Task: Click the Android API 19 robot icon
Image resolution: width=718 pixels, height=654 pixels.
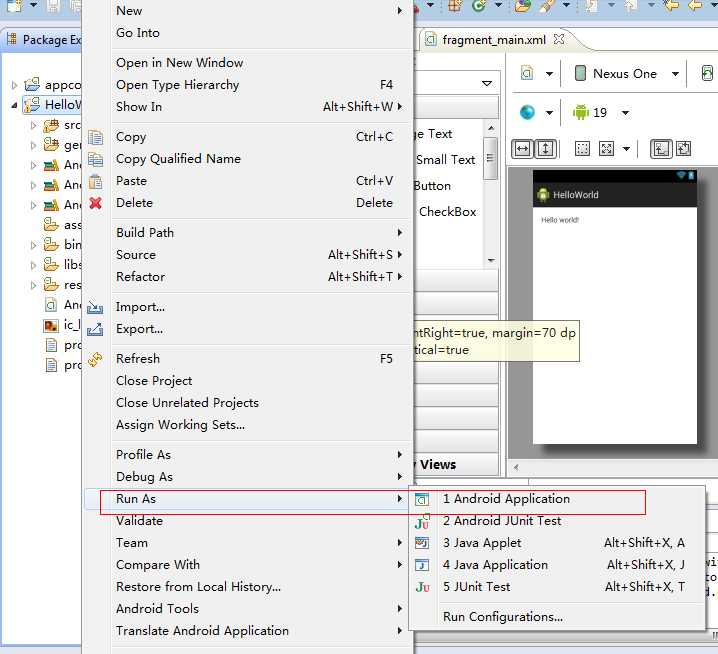Action: pos(581,112)
